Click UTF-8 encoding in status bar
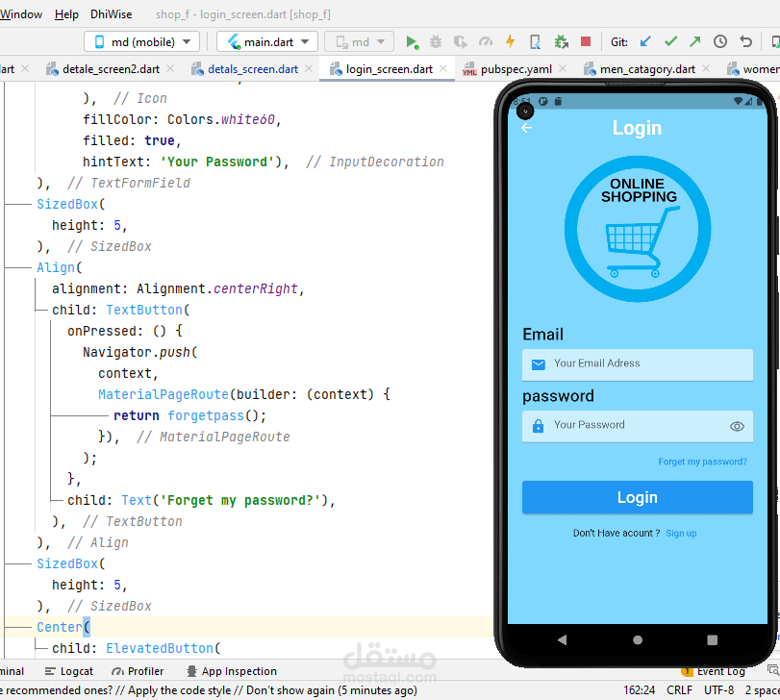This screenshot has width=780, height=700. pyautogui.click(x=718, y=690)
